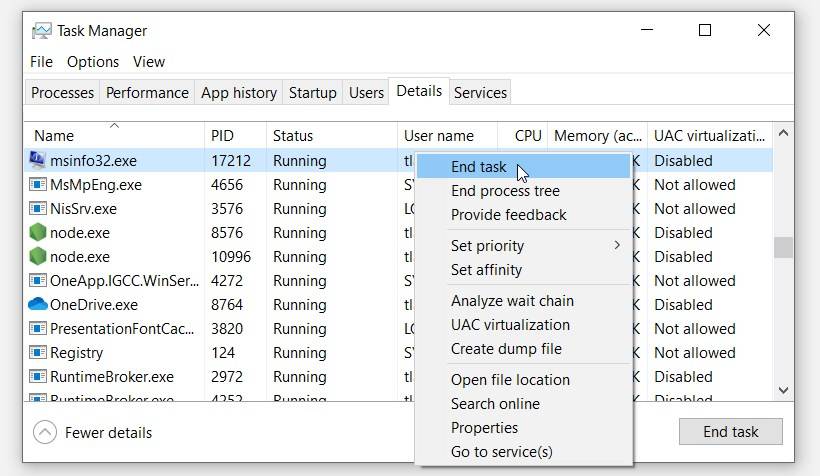
Task: Click the NisSrv.exe process icon
Action: coord(37,209)
